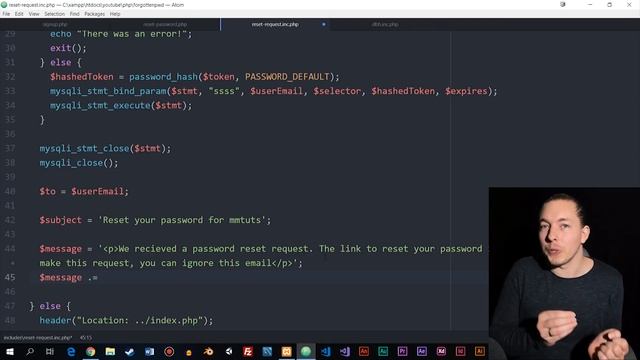Open the Windows Start menu
Viewport: 640px width, 360px height.
click(10, 351)
